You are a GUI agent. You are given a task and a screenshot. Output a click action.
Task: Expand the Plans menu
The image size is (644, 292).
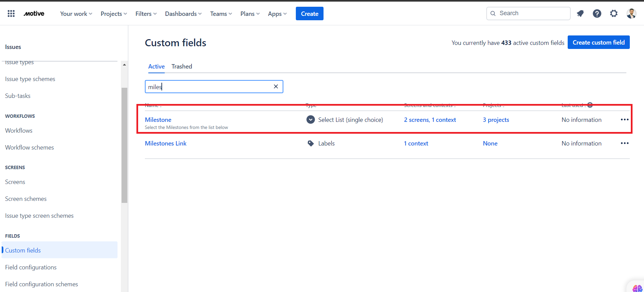[250, 14]
